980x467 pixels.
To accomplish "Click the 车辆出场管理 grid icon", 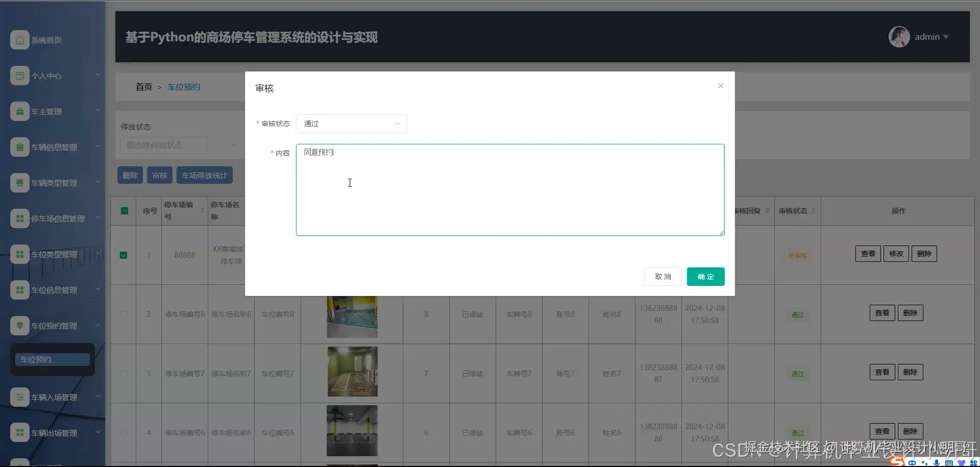I will [x=19, y=433].
